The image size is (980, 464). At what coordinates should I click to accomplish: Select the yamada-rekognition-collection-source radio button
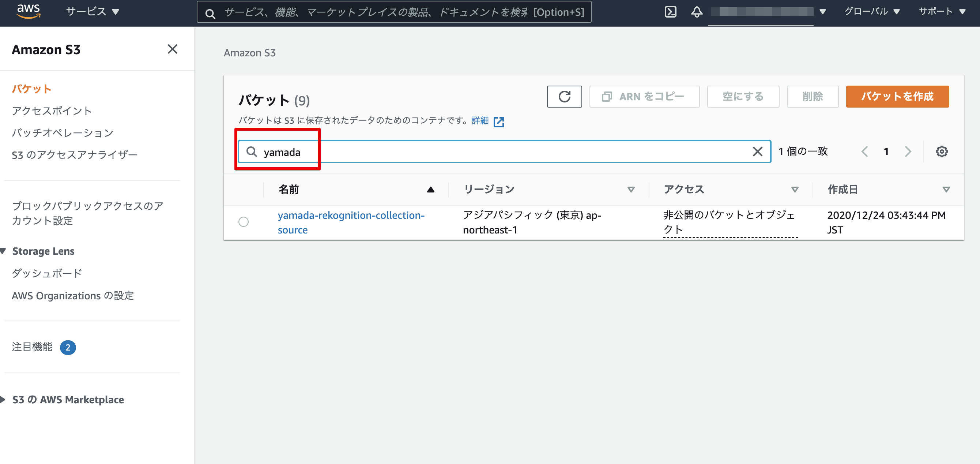pos(244,222)
